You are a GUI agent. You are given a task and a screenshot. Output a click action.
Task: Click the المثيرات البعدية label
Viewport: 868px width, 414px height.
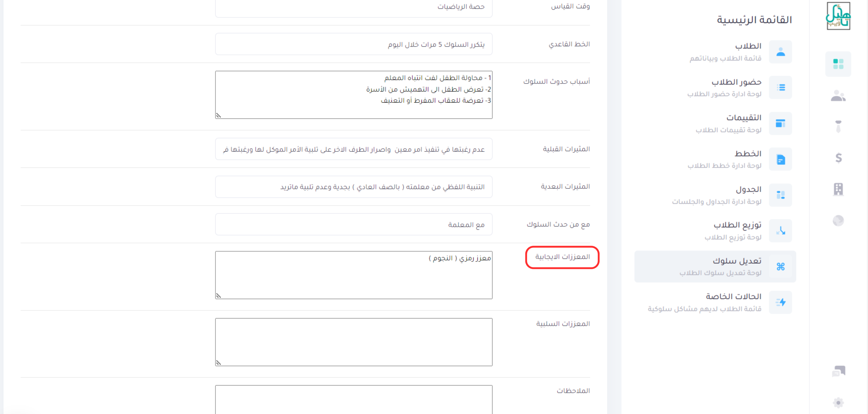(565, 187)
